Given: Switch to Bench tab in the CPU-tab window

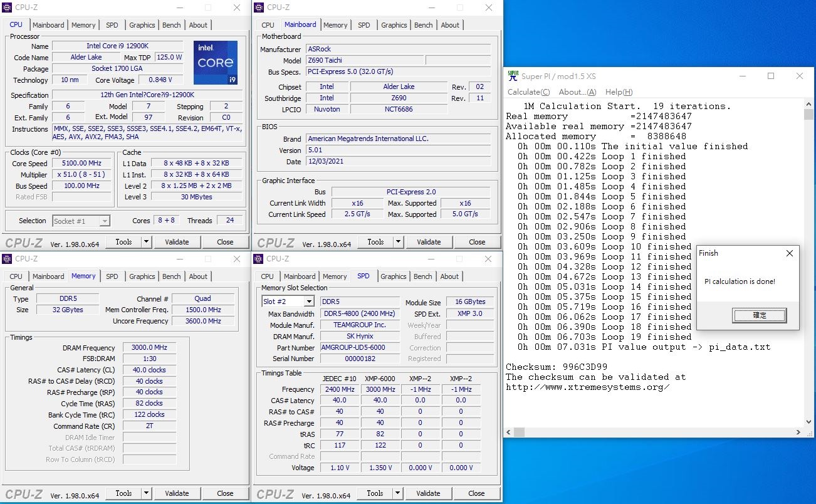Looking at the screenshot, I should point(172,25).
